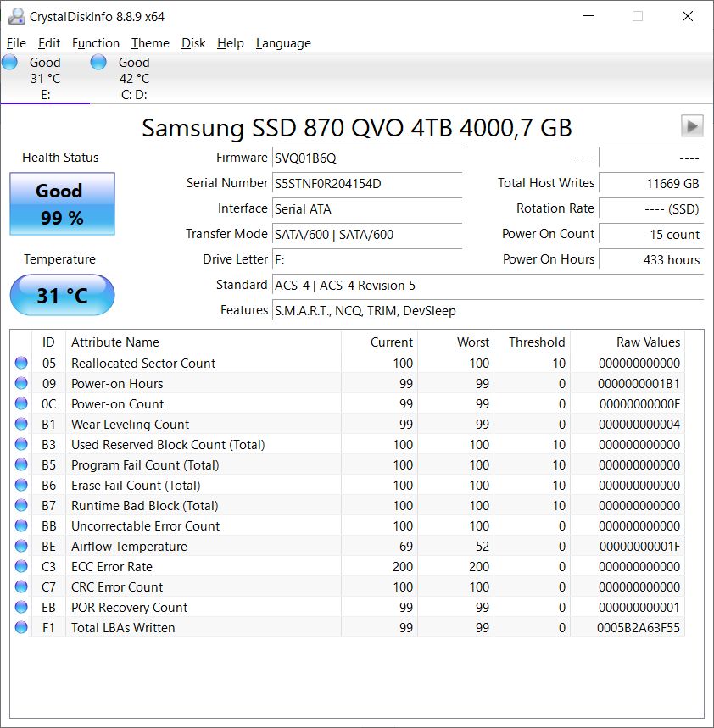The image size is (714, 728).
Task: Select the Reallocated Sector Count row name
Action: [x=143, y=363]
